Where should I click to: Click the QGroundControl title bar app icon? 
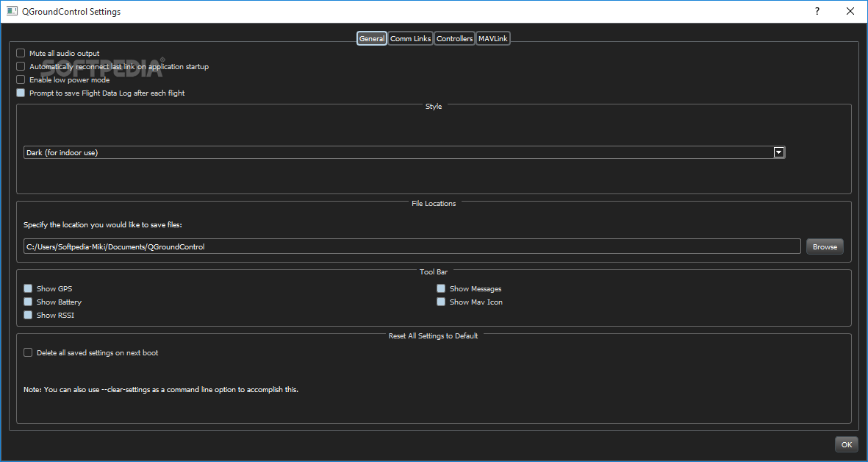coord(12,11)
